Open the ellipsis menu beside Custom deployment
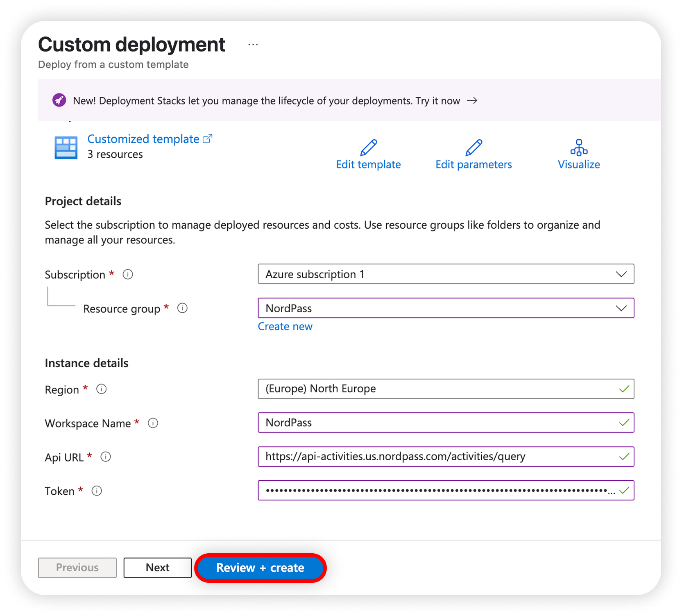 [x=253, y=45]
